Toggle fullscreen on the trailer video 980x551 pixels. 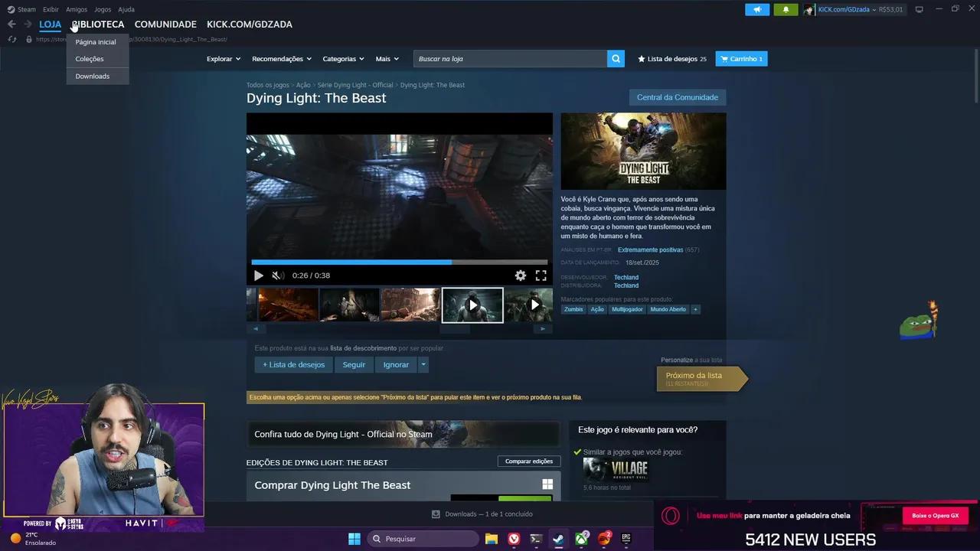point(541,275)
